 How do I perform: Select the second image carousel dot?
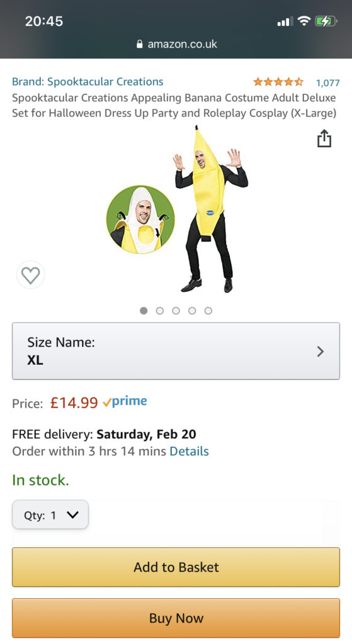tap(159, 311)
